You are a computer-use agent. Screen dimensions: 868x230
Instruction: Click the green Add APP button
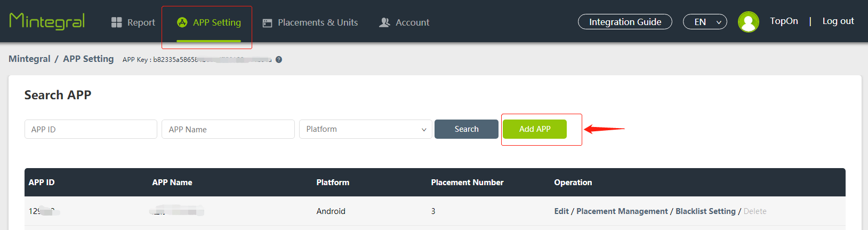tap(535, 129)
